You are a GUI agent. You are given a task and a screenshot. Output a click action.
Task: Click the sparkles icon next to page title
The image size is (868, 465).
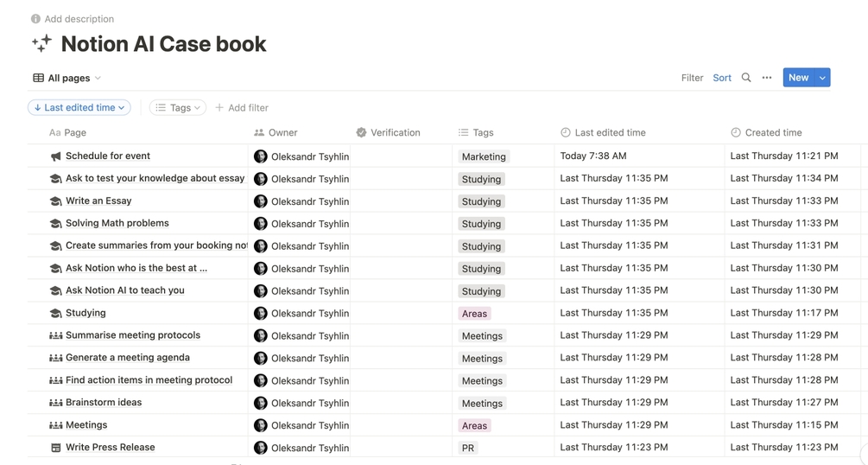(41, 43)
